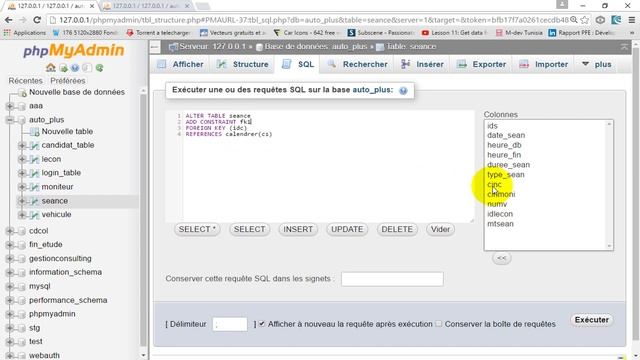
Task: Open Importer tab
Action: coord(544,64)
